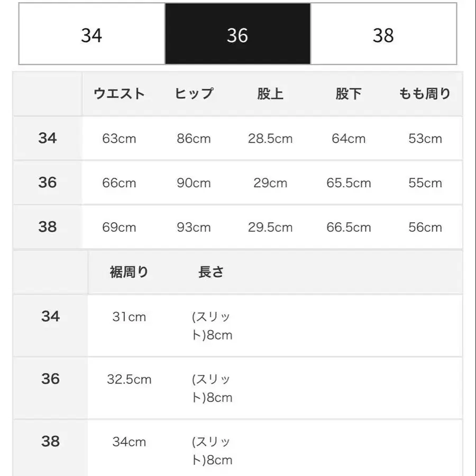This screenshot has width=476, height=476.
Task: Select the 55cm thigh measurement for size 36
Action: pos(424,182)
